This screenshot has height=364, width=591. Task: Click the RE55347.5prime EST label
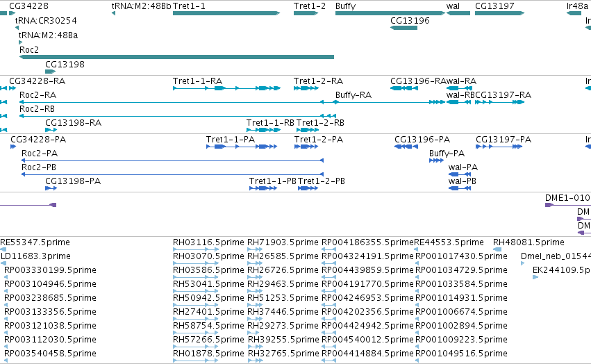point(35,242)
